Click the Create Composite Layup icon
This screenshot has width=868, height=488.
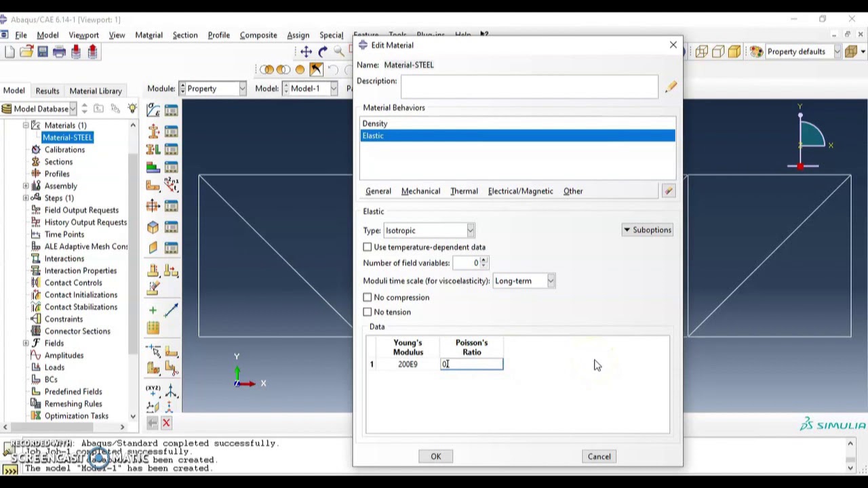point(153,167)
